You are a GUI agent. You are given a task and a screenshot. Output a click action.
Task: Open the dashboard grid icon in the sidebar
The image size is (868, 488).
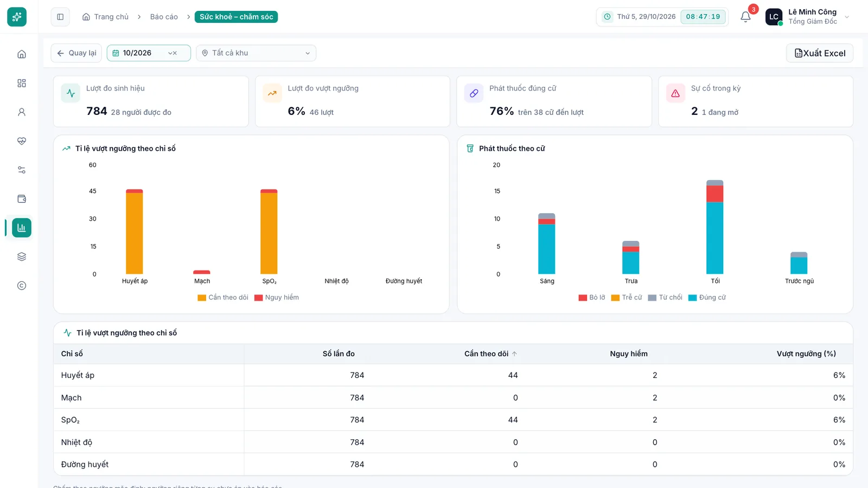coord(22,83)
